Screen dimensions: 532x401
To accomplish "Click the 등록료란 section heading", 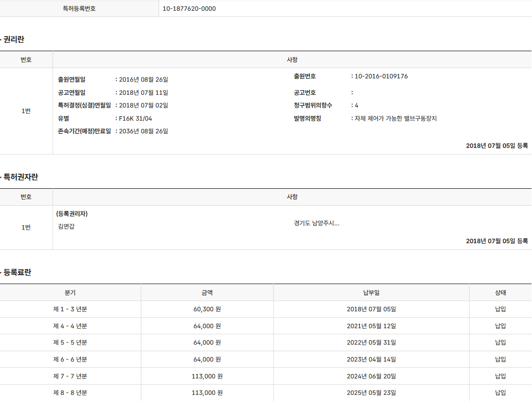I will [17, 272].
